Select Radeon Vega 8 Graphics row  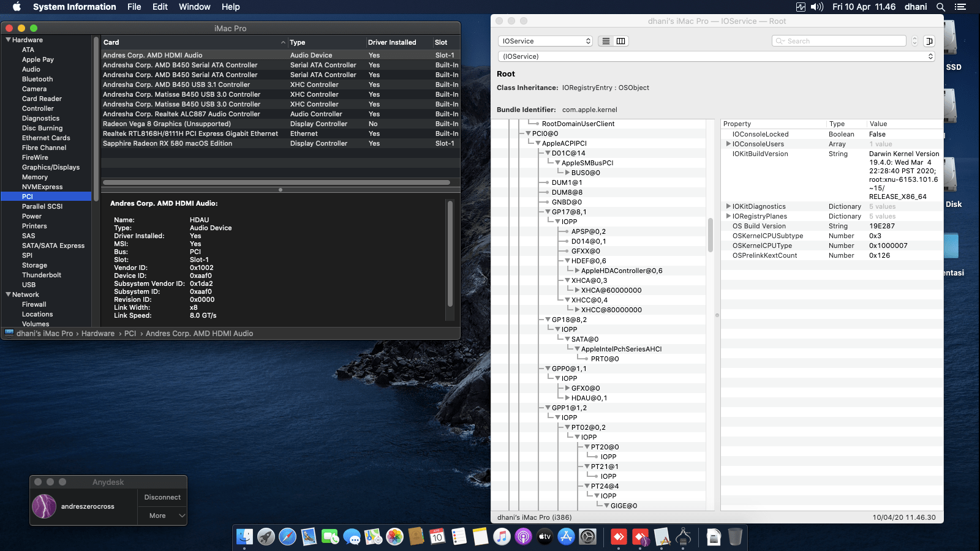click(x=281, y=124)
